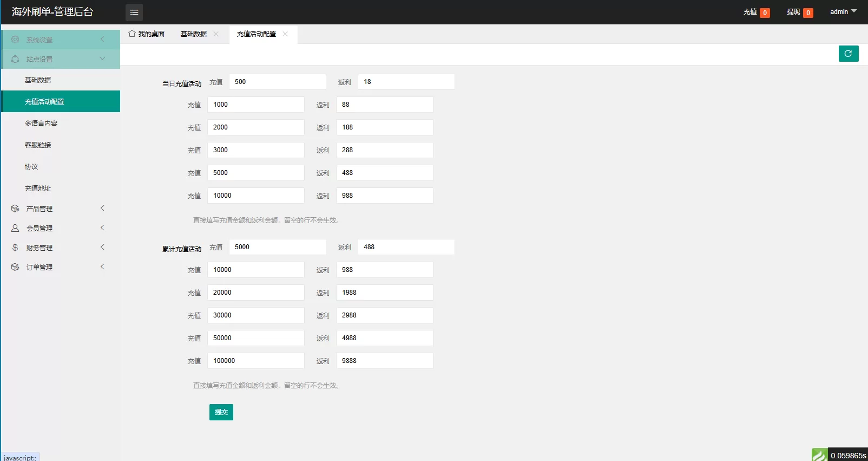Click the 会员管理 user icon
The height and width of the screenshot is (461, 868).
tap(15, 228)
